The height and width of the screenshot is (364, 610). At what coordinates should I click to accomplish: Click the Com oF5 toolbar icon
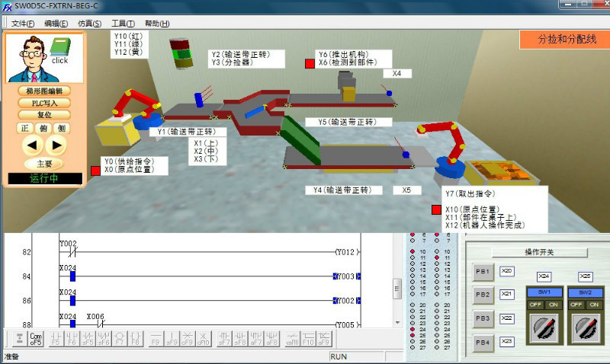(35, 339)
